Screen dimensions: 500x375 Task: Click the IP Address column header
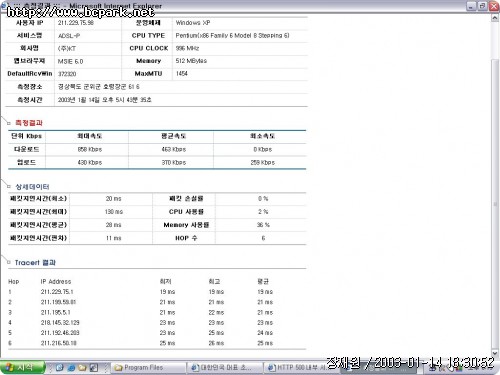pos(56,282)
